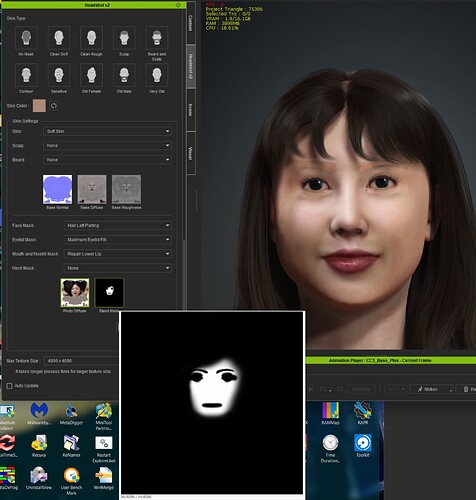This screenshot has height=500, width=476.
Task: Open the Skin Color swatch
Action: coord(39,106)
